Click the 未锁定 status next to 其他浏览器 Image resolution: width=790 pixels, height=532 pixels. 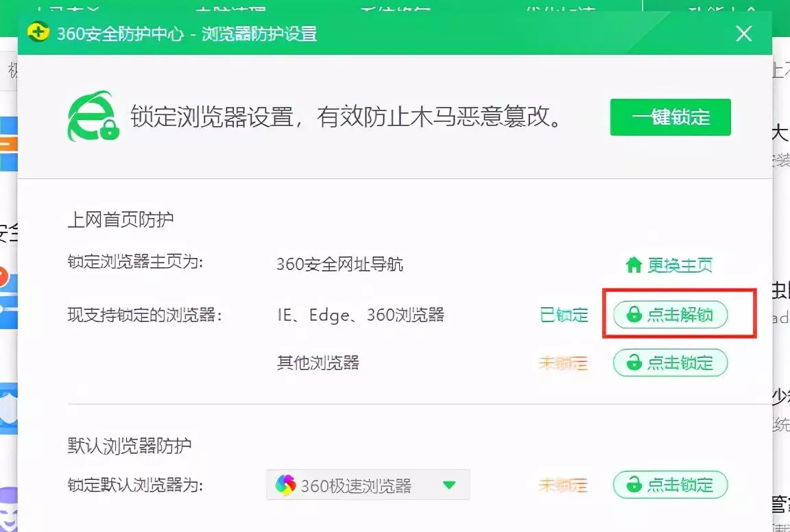click(563, 363)
